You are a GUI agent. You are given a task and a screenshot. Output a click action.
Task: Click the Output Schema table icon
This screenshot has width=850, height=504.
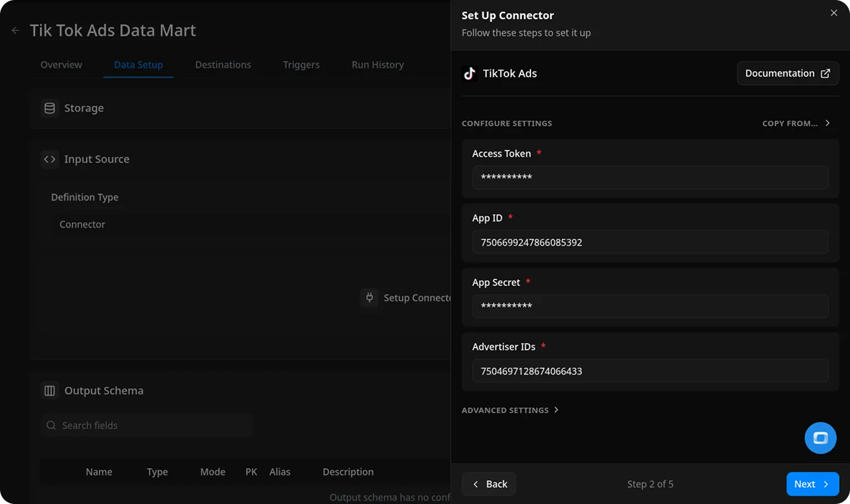click(x=49, y=390)
